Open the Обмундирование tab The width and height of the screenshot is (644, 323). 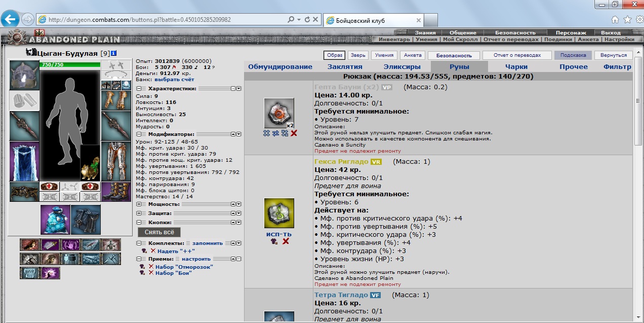[x=280, y=67]
